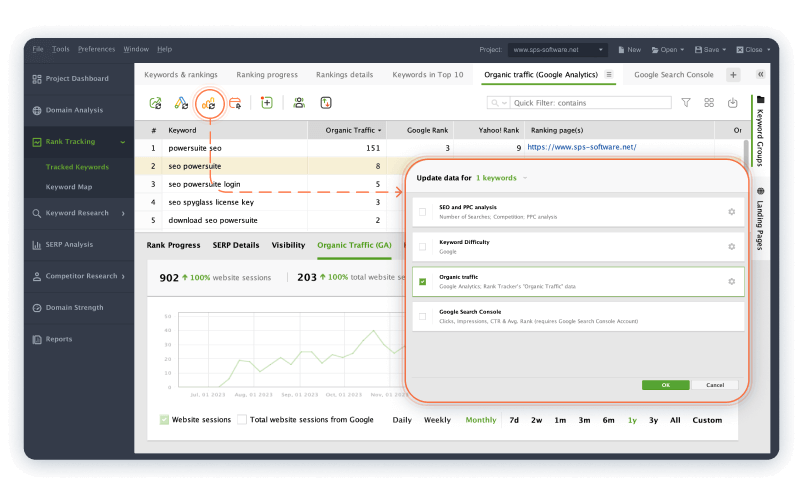Screen dimensions: 803x498
Task: Switch to the Visibility tab
Action: [x=288, y=245]
